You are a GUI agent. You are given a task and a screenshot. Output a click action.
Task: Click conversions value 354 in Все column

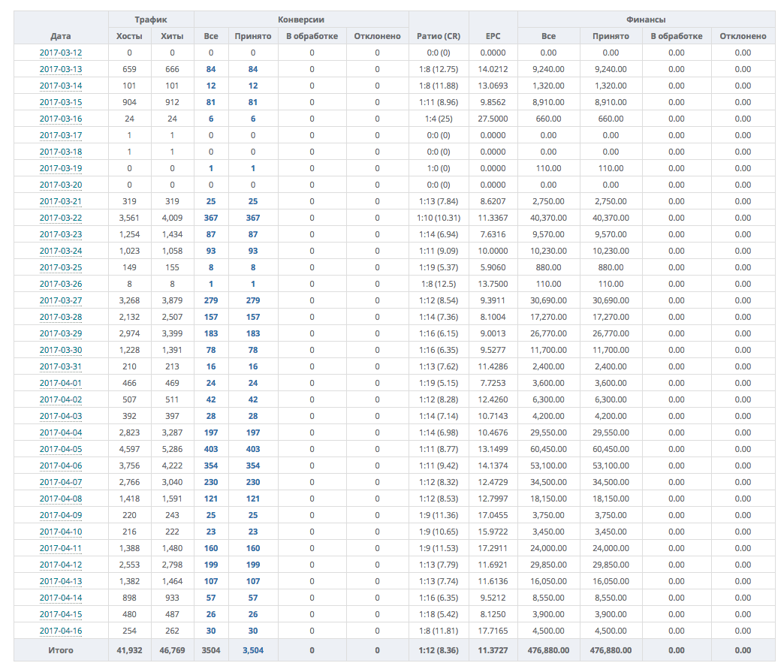(211, 466)
